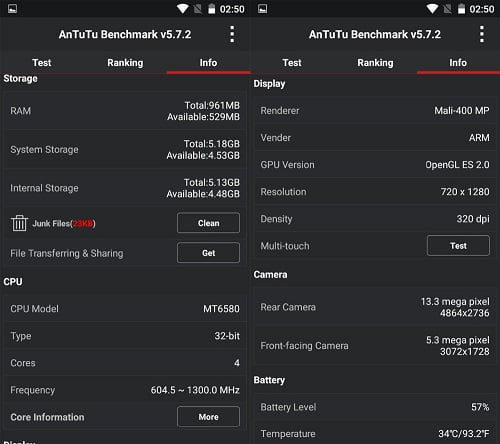Tap the Junk Files trash can icon
Viewport: 500px width, 444px height.
tap(19, 223)
